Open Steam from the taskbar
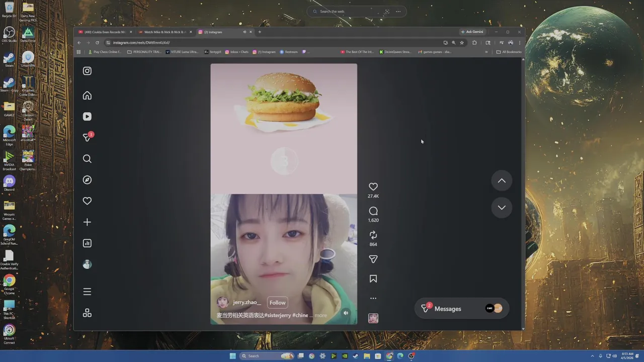Screen dimensions: 644x362 tap(356, 356)
